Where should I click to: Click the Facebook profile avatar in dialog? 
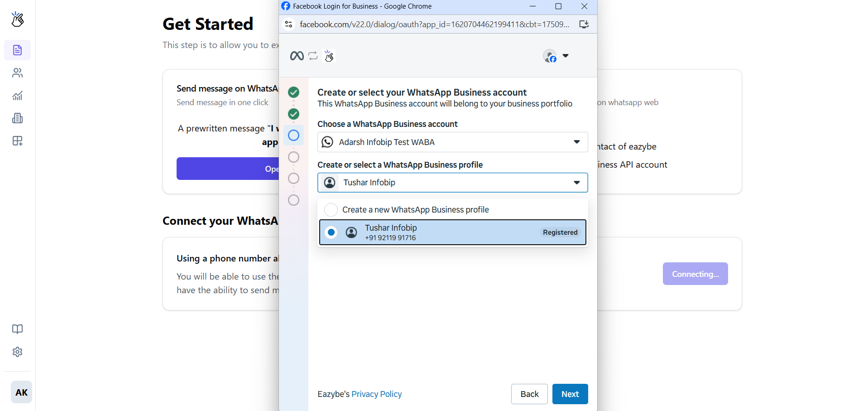click(x=550, y=56)
